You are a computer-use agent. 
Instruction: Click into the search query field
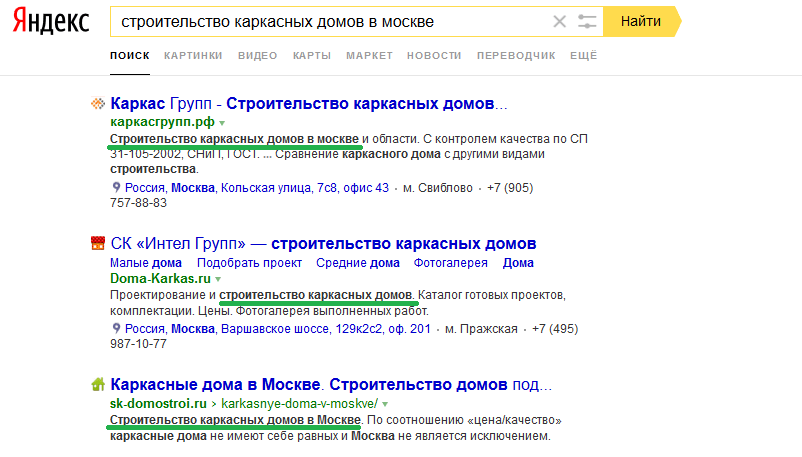coord(330,21)
